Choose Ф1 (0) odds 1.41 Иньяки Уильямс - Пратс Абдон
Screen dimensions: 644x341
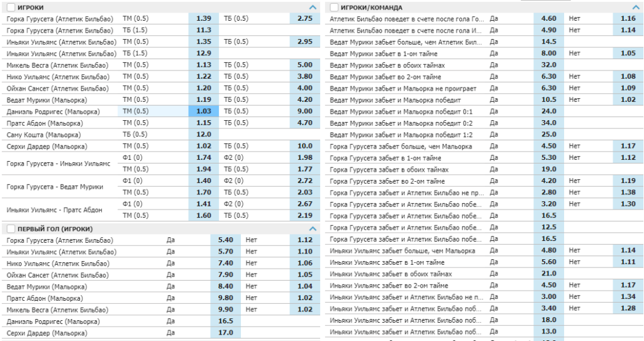point(204,204)
